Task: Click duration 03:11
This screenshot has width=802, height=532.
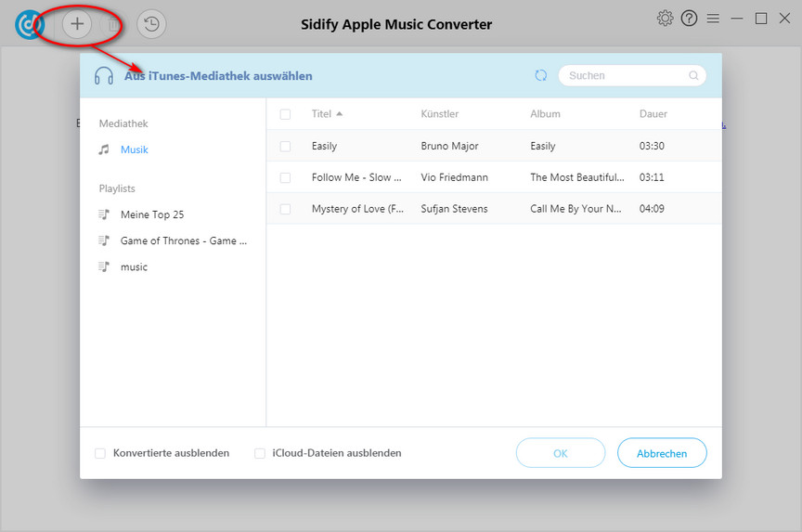Action: (x=652, y=177)
